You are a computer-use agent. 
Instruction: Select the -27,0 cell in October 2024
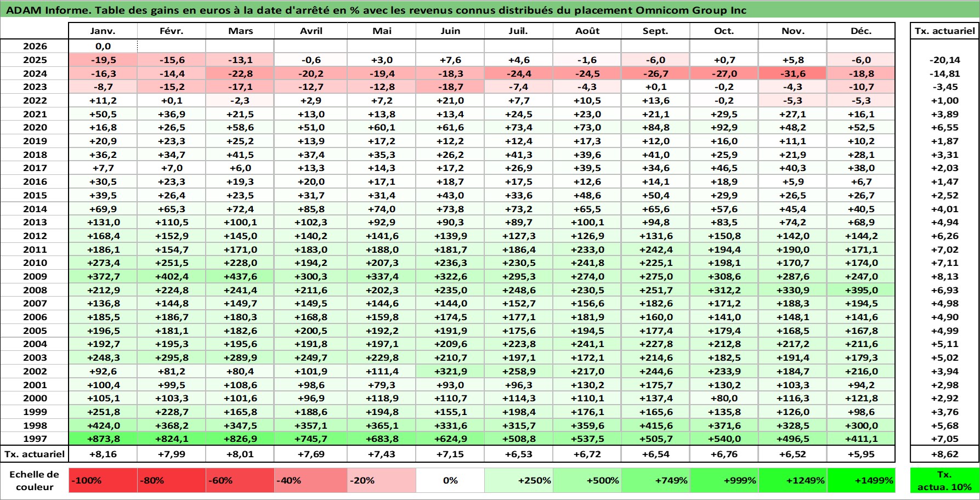pos(724,73)
